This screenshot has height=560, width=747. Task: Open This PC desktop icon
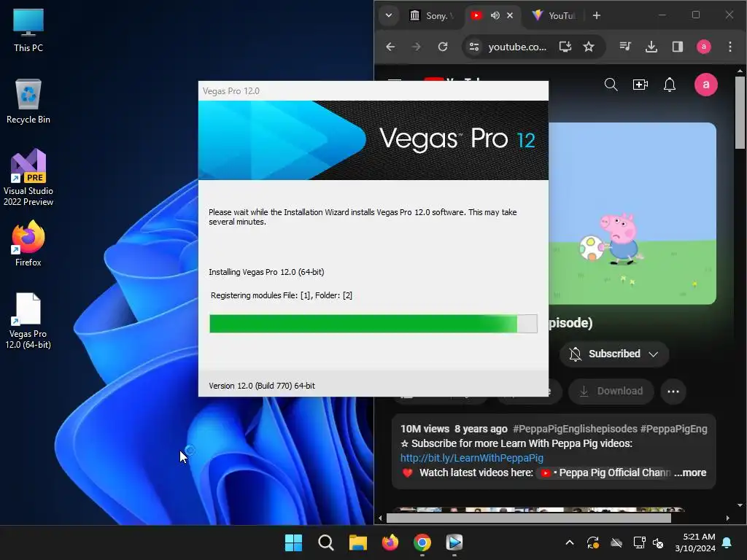28,31
